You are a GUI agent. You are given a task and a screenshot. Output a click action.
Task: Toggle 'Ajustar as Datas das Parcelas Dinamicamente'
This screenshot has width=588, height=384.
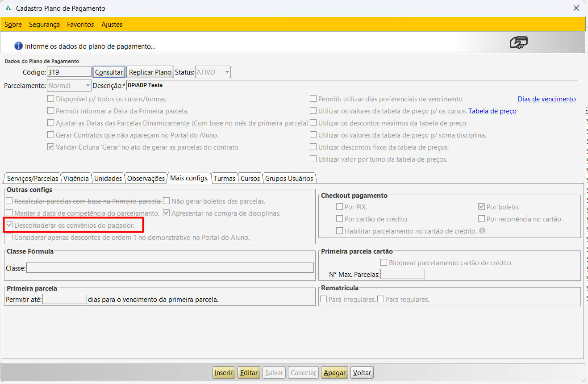[x=51, y=123]
